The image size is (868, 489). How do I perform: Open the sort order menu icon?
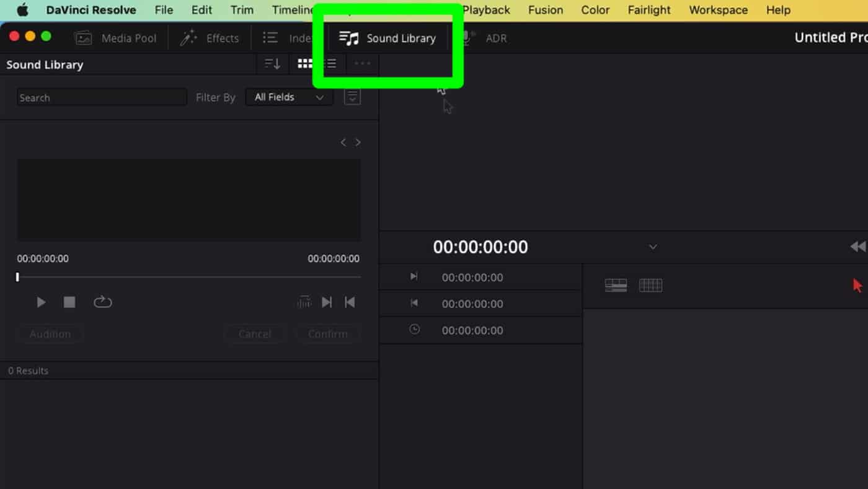tap(272, 64)
